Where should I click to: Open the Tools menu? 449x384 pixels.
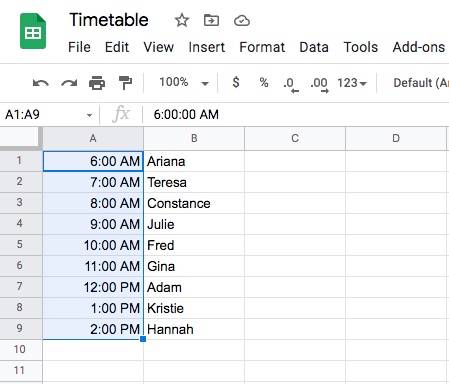pyautogui.click(x=361, y=47)
